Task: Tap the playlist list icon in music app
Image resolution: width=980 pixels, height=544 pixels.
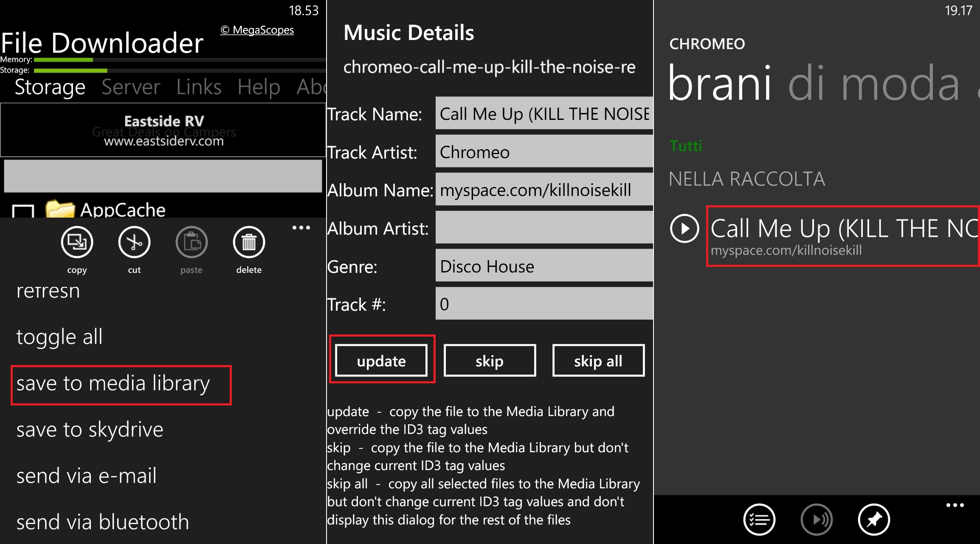Action: [x=759, y=519]
